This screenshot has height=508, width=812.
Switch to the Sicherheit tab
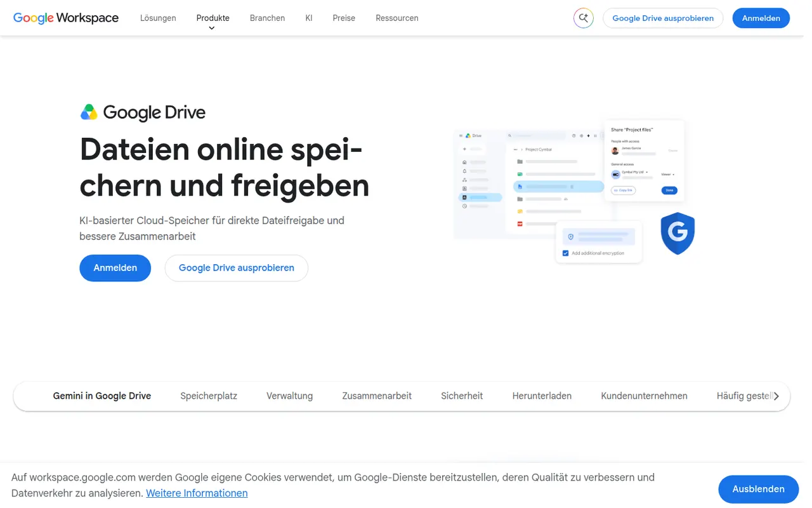point(462,396)
